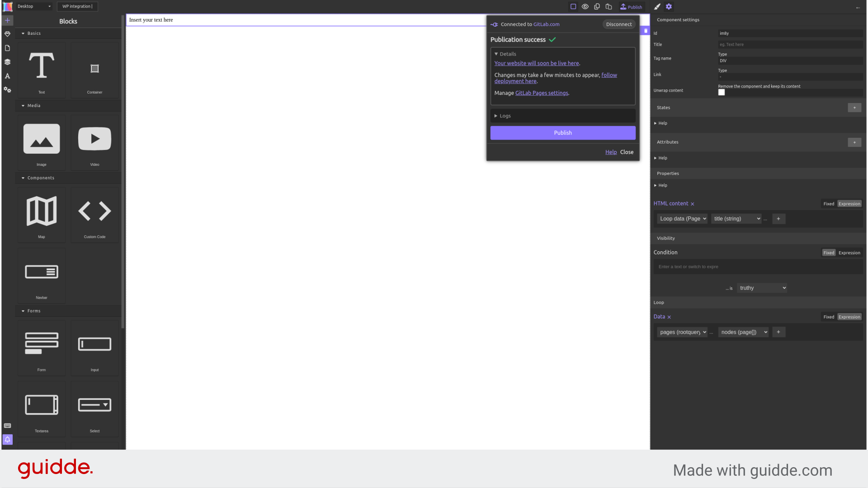Switch HTML content to Fixed
868x488 pixels.
(829, 204)
